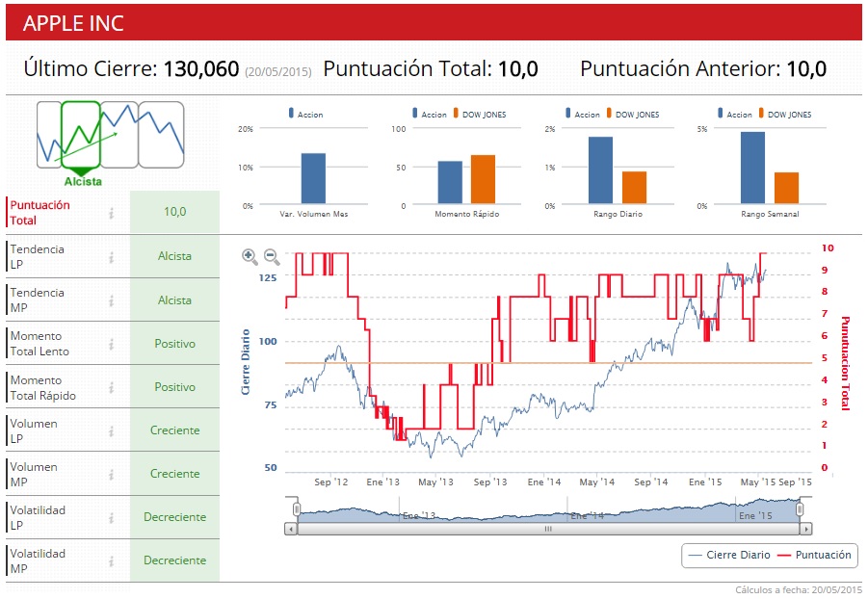This screenshot has width=868, height=599.
Task: Click the Volumen LP Creciente value
Action: (175, 430)
